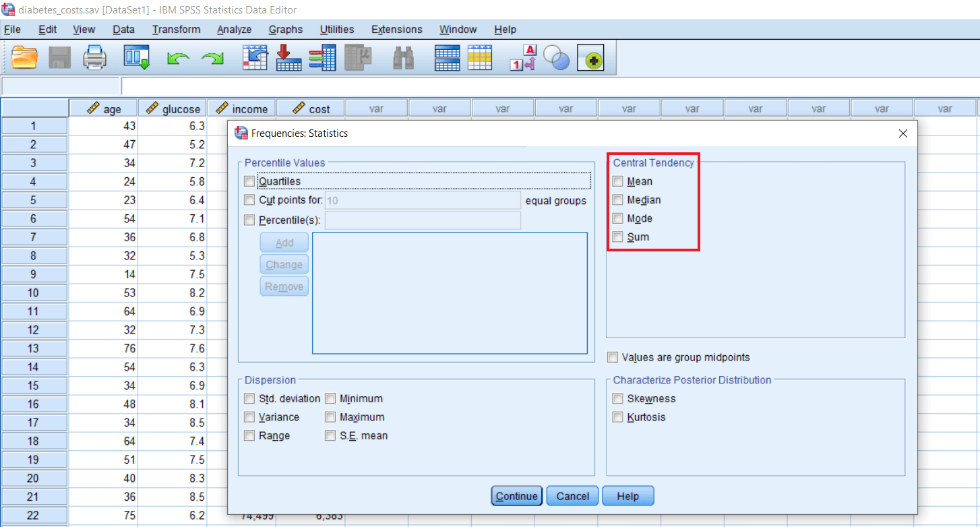Open the Recall recently used dialogs icon
The height and width of the screenshot is (527, 980).
(x=135, y=58)
